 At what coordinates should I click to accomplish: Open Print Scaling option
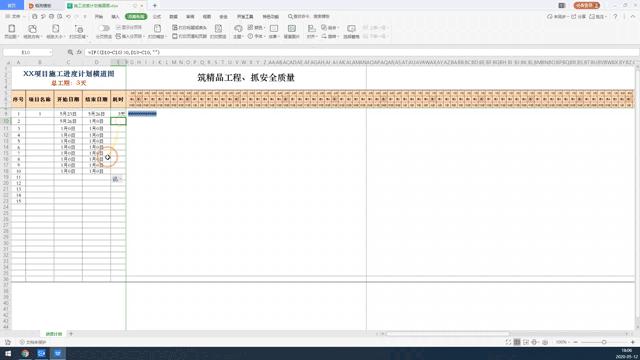[157, 31]
